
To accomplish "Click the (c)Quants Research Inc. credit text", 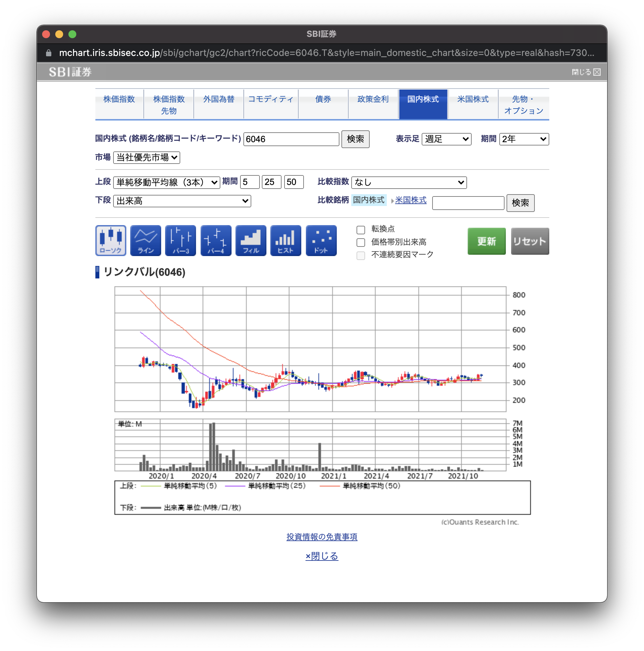I will pos(480,522).
